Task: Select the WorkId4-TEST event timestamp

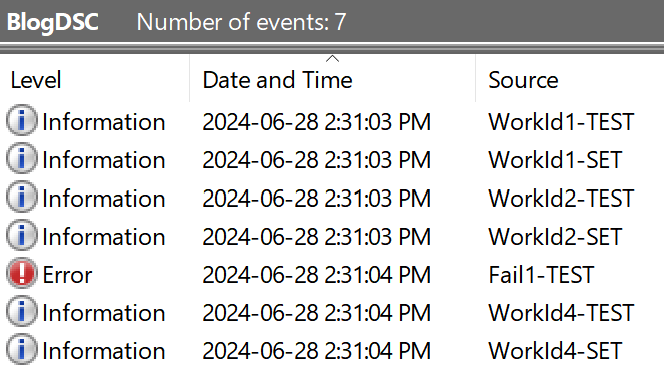Action: click(x=316, y=313)
